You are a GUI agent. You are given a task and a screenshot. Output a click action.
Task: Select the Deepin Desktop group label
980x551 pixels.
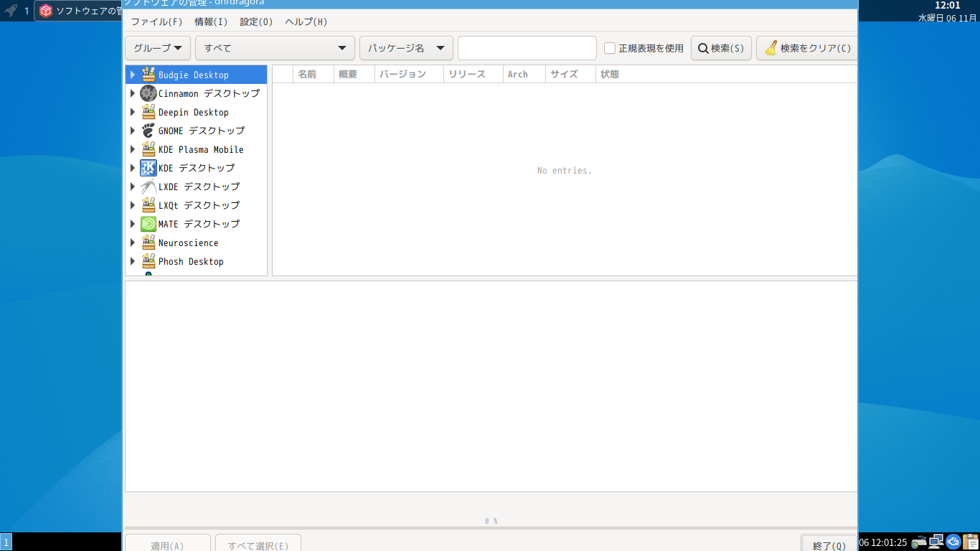coord(193,112)
